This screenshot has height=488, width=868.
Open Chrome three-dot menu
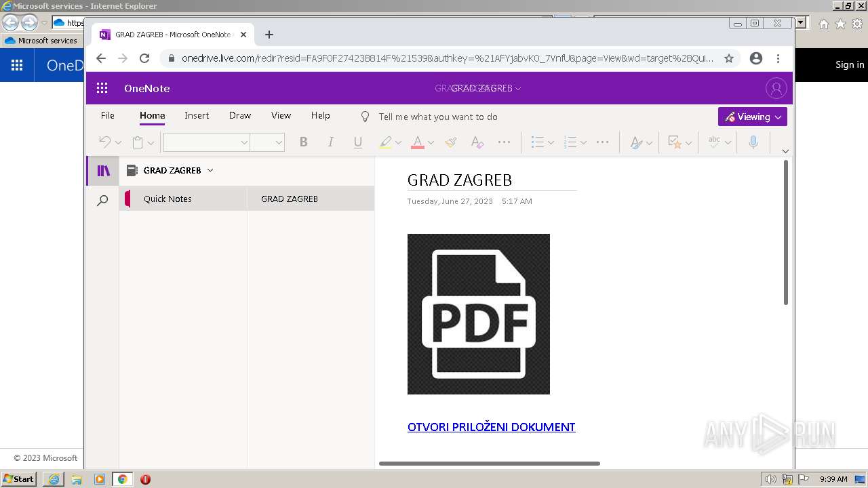pyautogui.click(x=778, y=58)
